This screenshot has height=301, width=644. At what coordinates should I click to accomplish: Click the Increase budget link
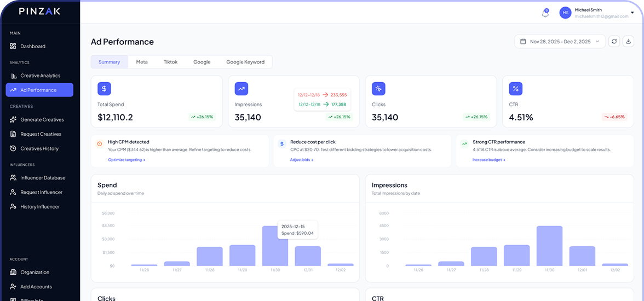tap(488, 160)
